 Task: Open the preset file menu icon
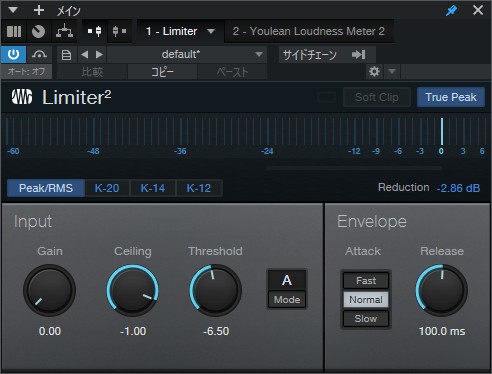tap(66, 55)
